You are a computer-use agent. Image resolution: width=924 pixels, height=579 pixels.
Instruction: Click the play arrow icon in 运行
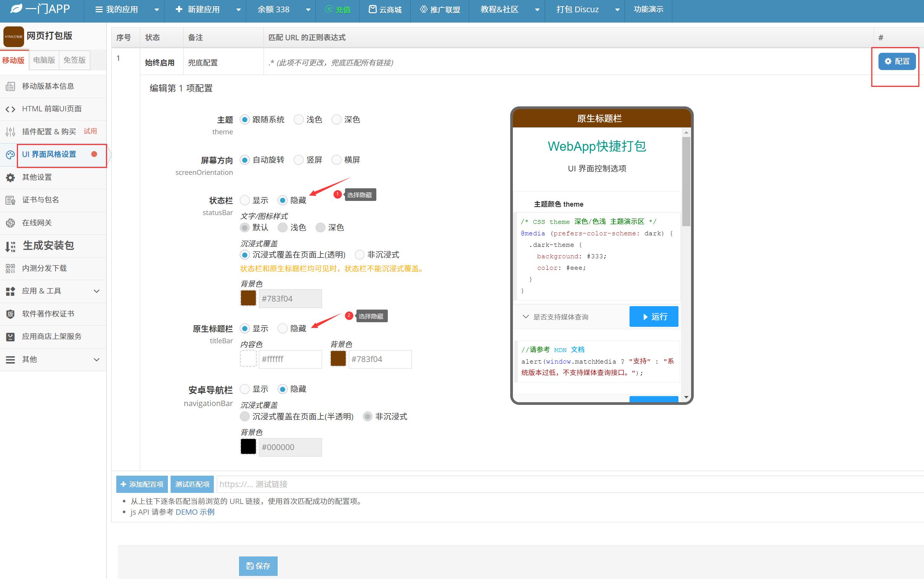click(x=645, y=317)
